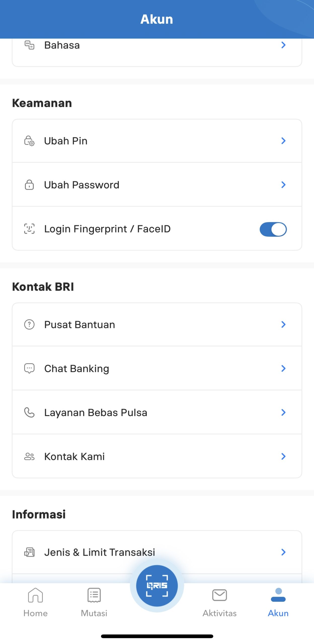The image size is (314, 644).
Task: Tap the Jenis & Limit Transaksi label
Action: pyautogui.click(x=99, y=552)
